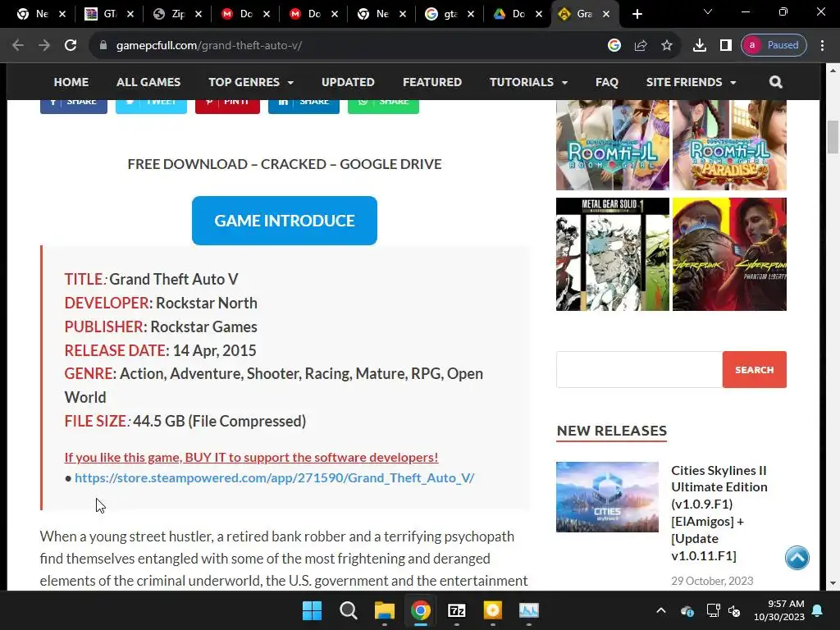Share on Facebook button

pos(73,107)
